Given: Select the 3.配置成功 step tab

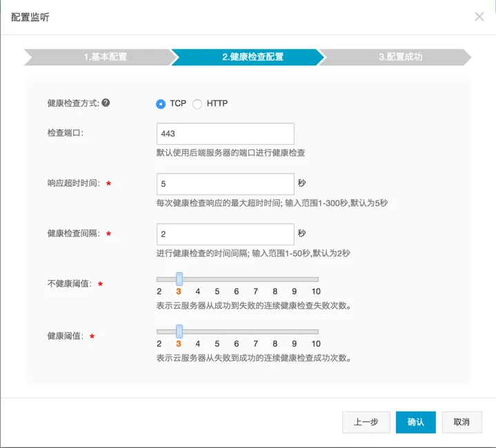Looking at the screenshot, I should click(x=396, y=57).
